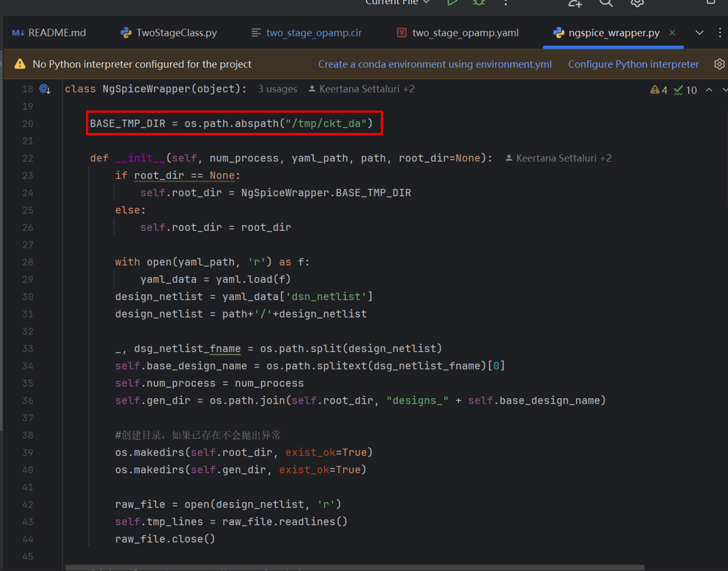Close the ngspice_wrapper.py tab

(672, 32)
